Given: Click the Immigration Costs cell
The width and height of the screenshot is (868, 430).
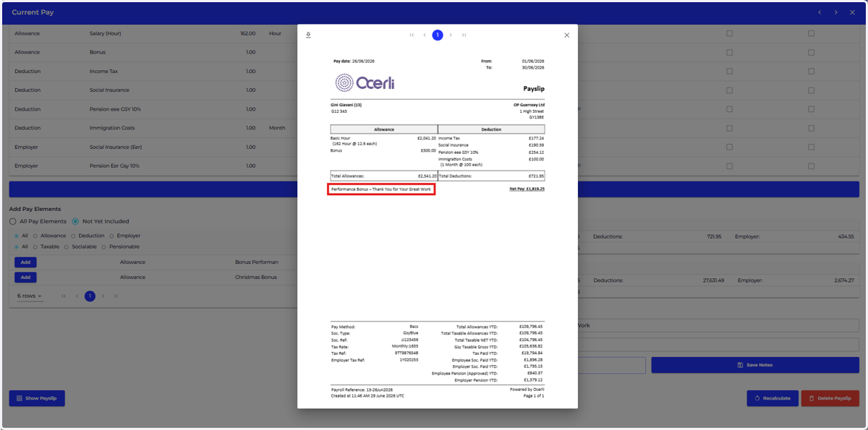Looking at the screenshot, I should pos(112,128).
